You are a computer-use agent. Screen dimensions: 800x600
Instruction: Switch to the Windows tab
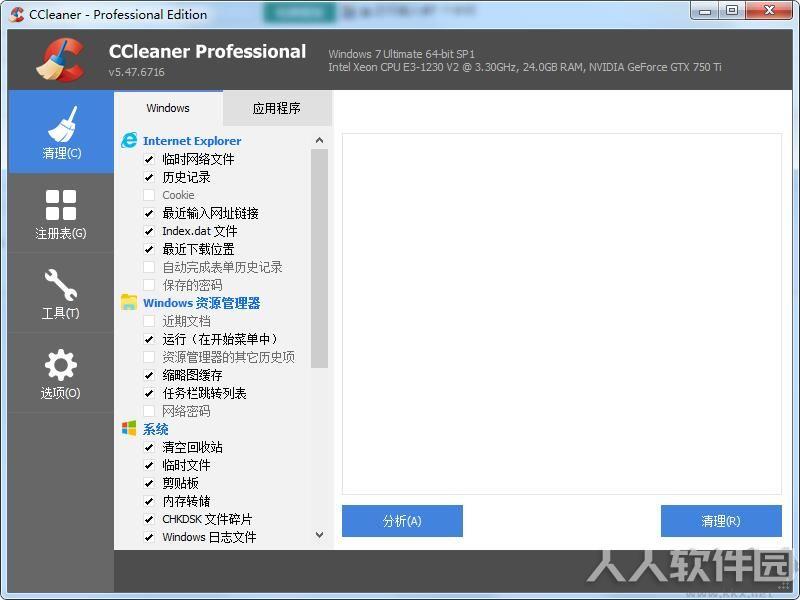[168, 108]
